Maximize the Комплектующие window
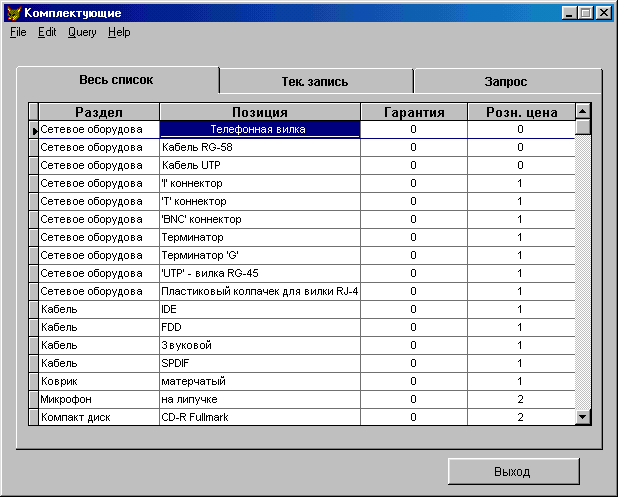Screen dimensions: 618x497 click(586, 13)
